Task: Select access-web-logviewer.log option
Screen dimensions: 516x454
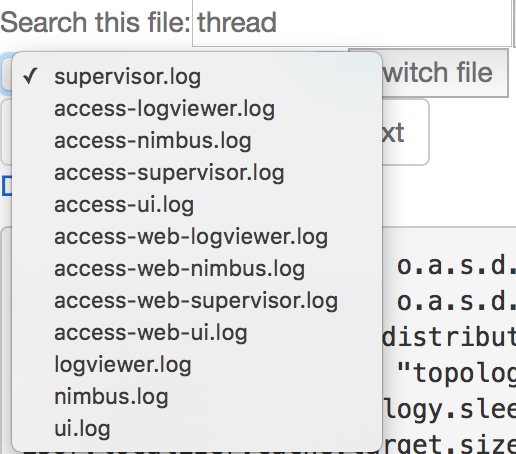Action: coord(197,237)
